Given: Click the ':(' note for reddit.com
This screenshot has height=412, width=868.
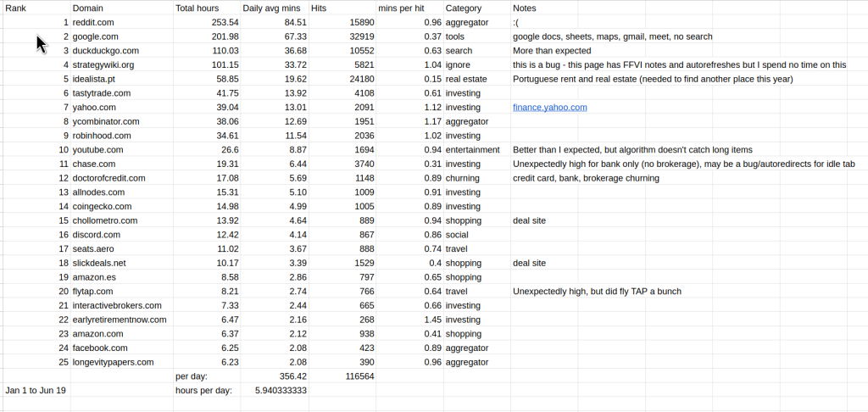Looking at the screenshot, I should pos(516,23).
